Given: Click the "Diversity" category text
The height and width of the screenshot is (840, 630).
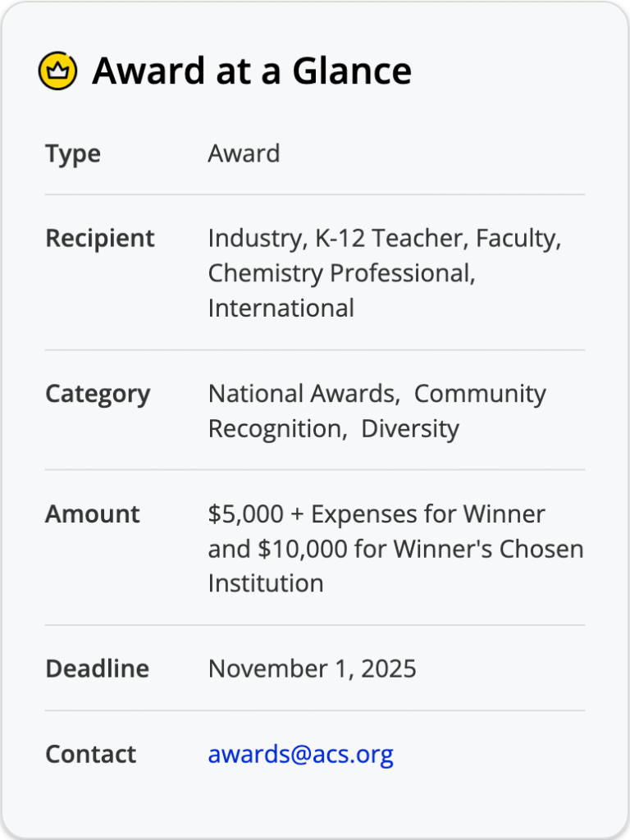Looking at the screenshot, I should (410, 429).
